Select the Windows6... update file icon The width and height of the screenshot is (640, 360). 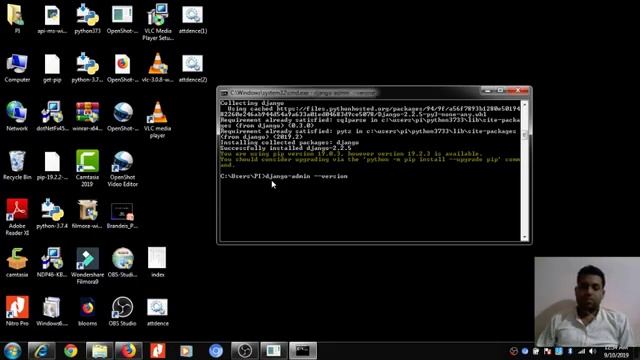52,311
